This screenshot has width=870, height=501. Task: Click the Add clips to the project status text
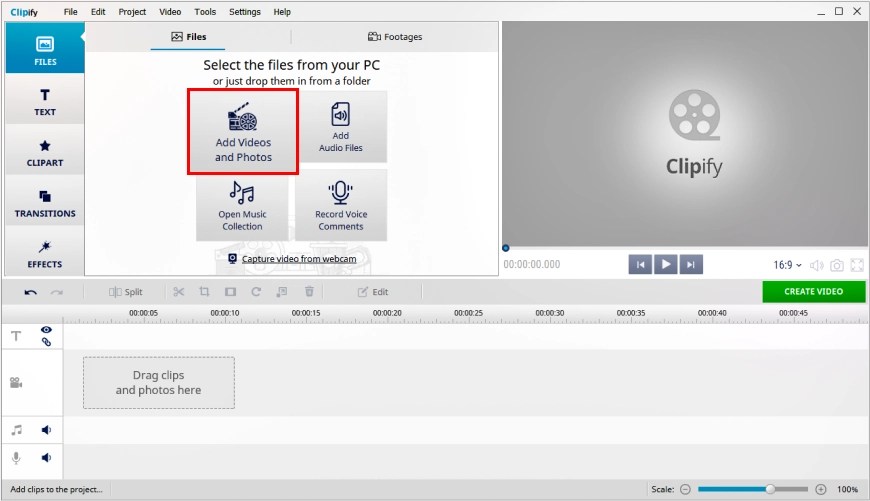(x=57, y=489)
